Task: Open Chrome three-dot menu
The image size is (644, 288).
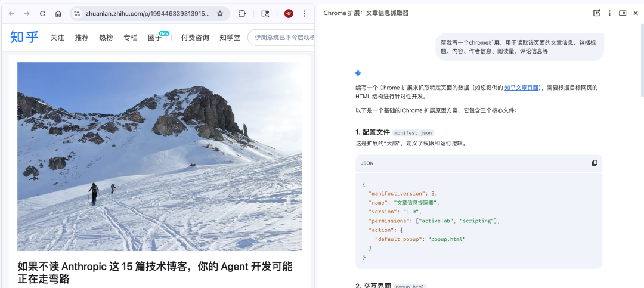Action: pos(304,14)
